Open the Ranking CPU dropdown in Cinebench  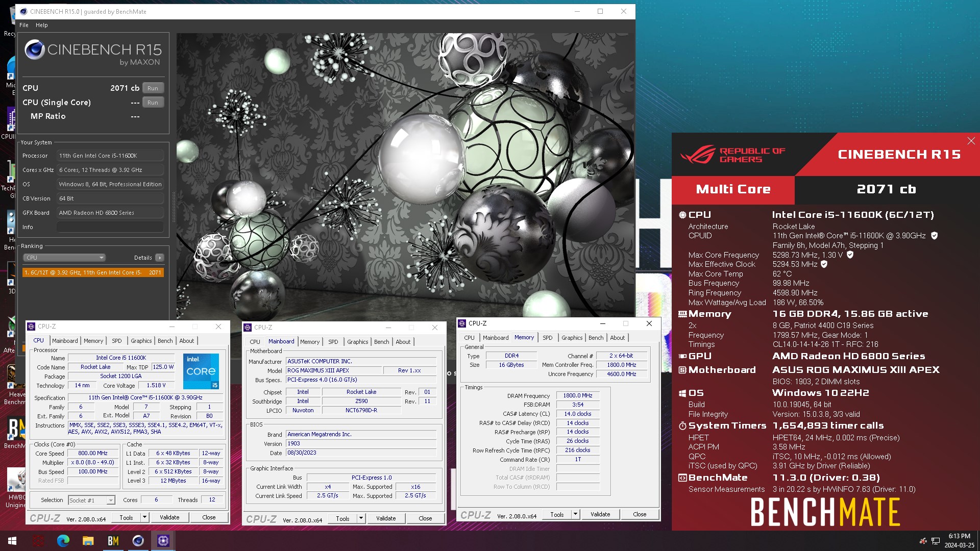coord(64,258)
